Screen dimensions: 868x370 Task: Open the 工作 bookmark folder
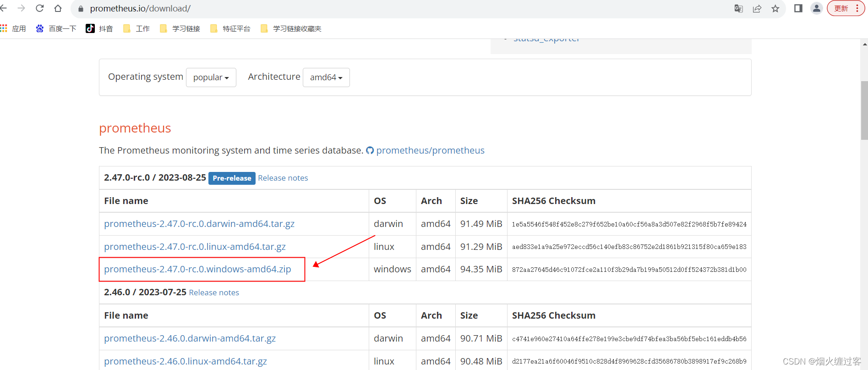(x=136, y=28)
